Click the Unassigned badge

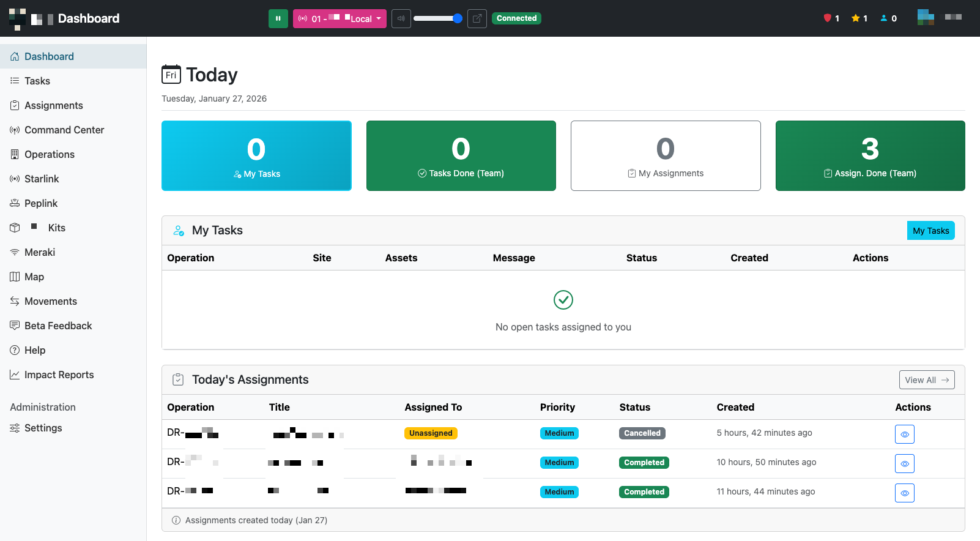click(431, 433)
